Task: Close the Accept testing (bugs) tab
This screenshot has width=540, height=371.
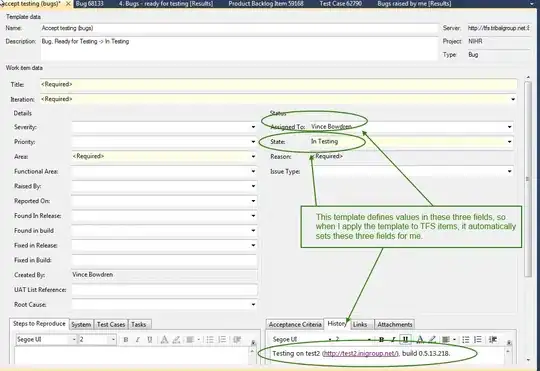Action: [68, 3]
